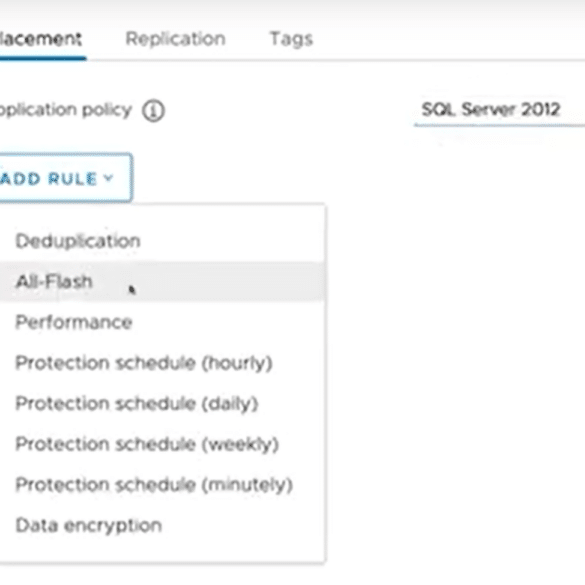The image size is (585, 585).
Task: Select the Placement tab
Action: (41, 39)
